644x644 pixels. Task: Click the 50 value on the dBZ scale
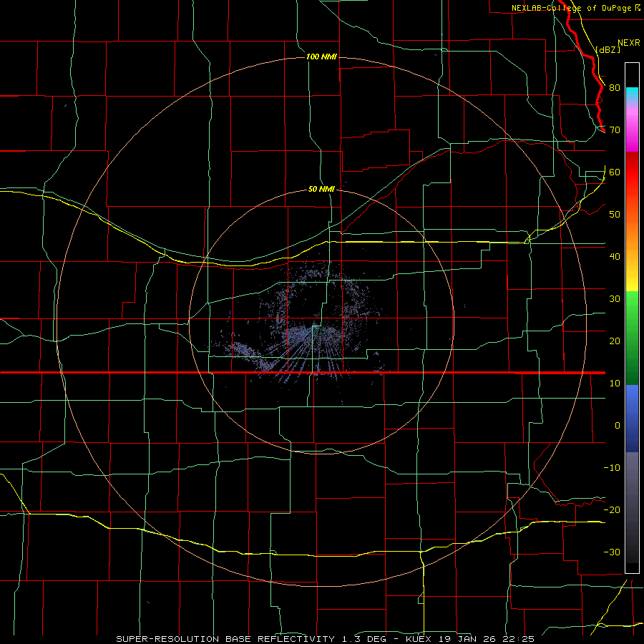pyautogui.click(x=615, y=215)
